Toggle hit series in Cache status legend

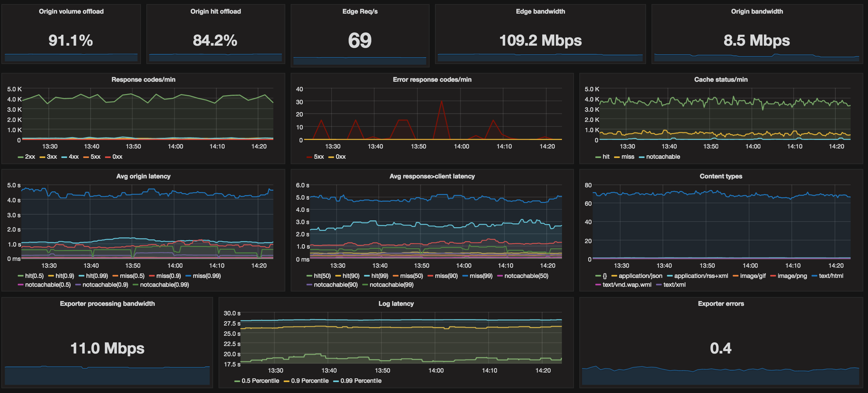tap(606, 157)
